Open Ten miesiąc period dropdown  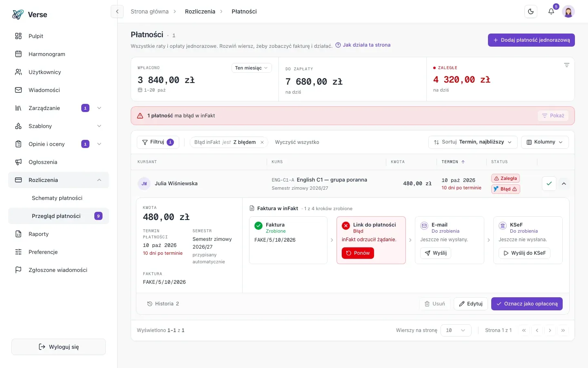click(252, 68)
